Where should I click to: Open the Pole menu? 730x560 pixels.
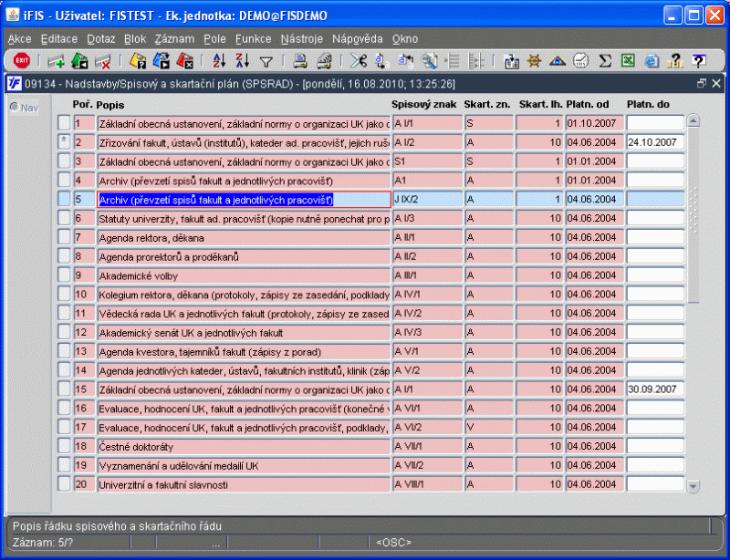pyautogui.click(x=214, y=39)
